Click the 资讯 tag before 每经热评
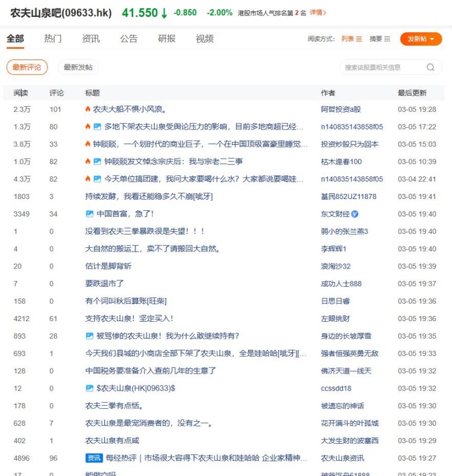Image resolution: width=452 pixels, height=476 pixels. pos(94,458)
